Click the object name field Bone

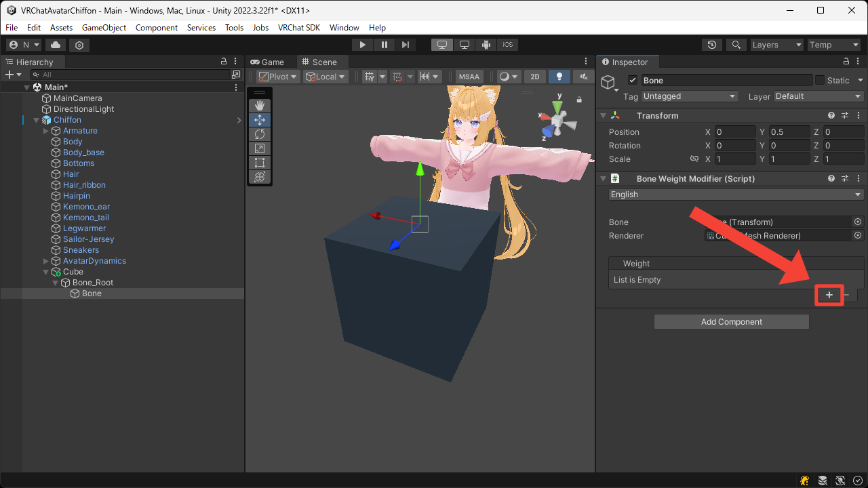(726, 80)
